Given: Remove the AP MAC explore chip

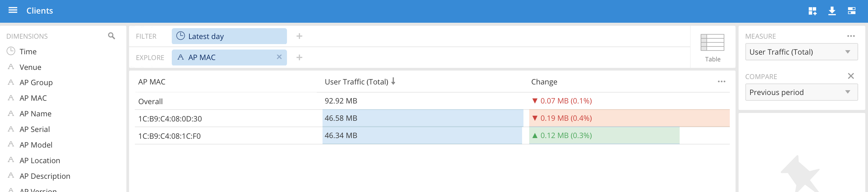Looking at the screenshot, I should [x=279, y=57].
